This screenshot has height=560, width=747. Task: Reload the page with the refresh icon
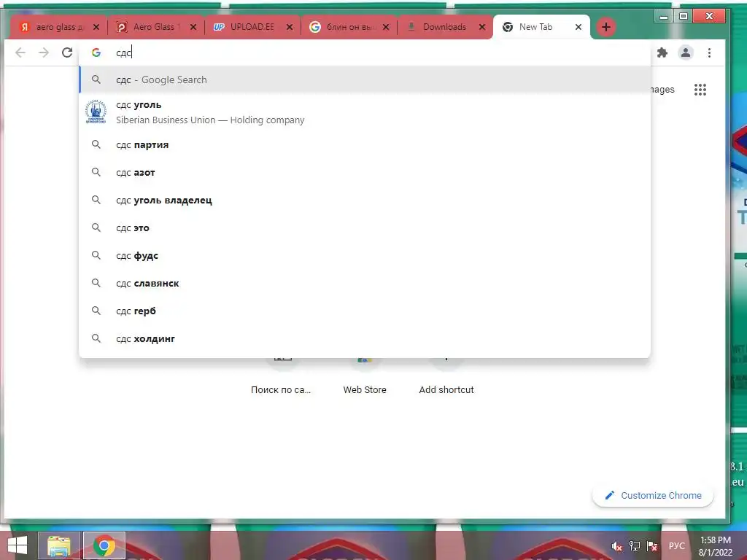click(67, 52)
